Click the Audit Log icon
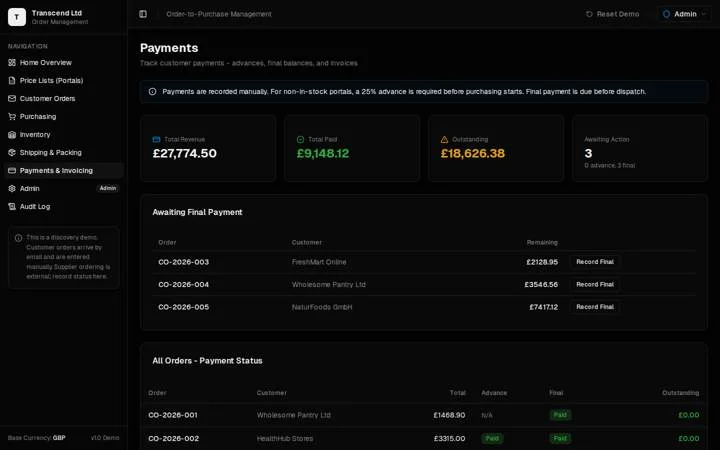The height and width of the screenshot is (450, 720). pyautogui.click(x=12, y=207)
